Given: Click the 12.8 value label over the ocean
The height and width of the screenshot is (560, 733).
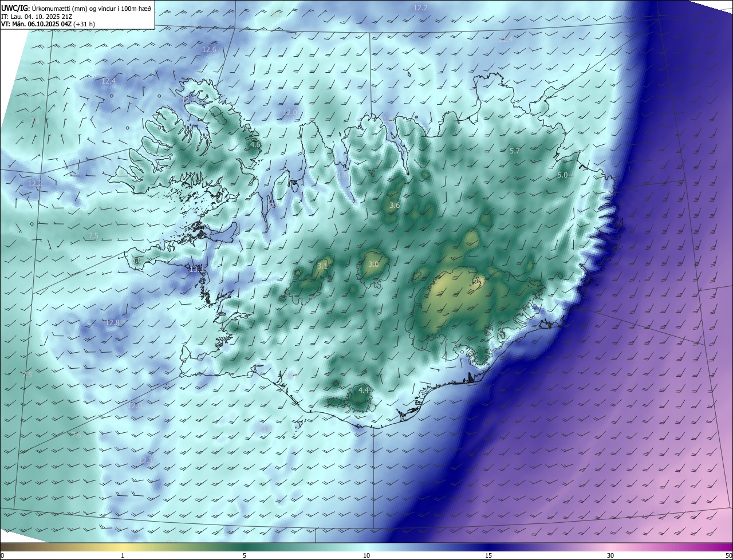Looking at the screenshot, I should pos(112,323).
